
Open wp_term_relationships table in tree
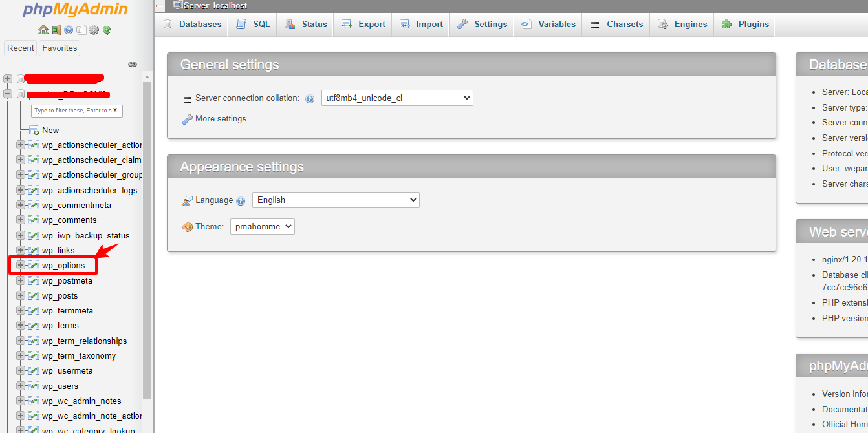click(x=84, y=341)
